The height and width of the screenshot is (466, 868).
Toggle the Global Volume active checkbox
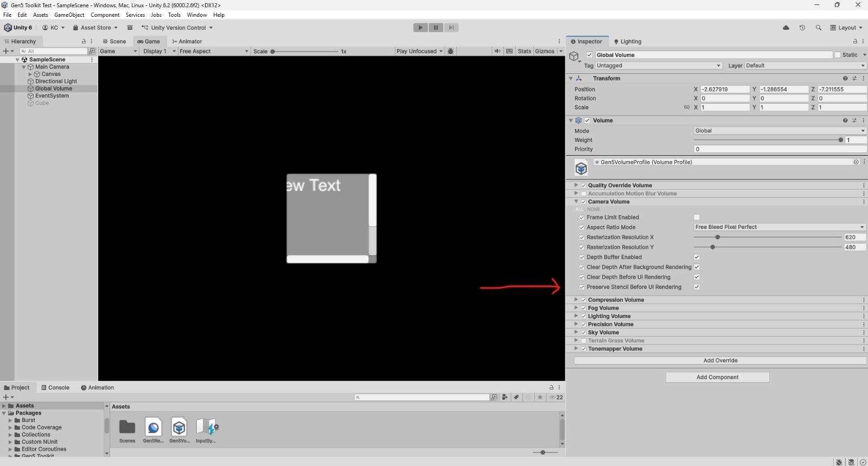589,55
